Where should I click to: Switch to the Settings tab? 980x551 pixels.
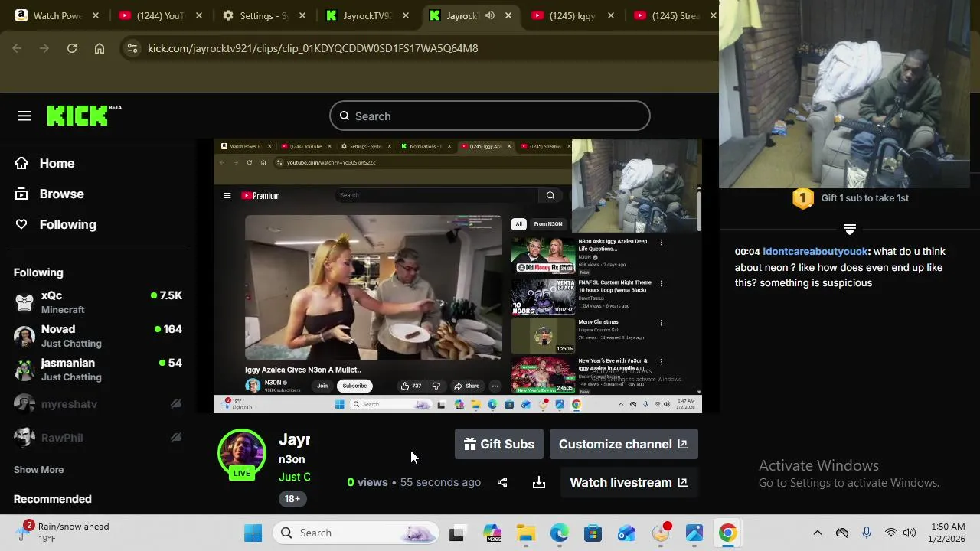coord(263,15)
